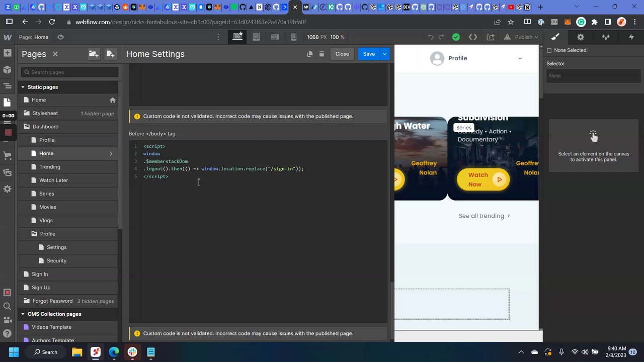Open the three-dot canvas settings menu
644x362 pixels.
point(218,37)
